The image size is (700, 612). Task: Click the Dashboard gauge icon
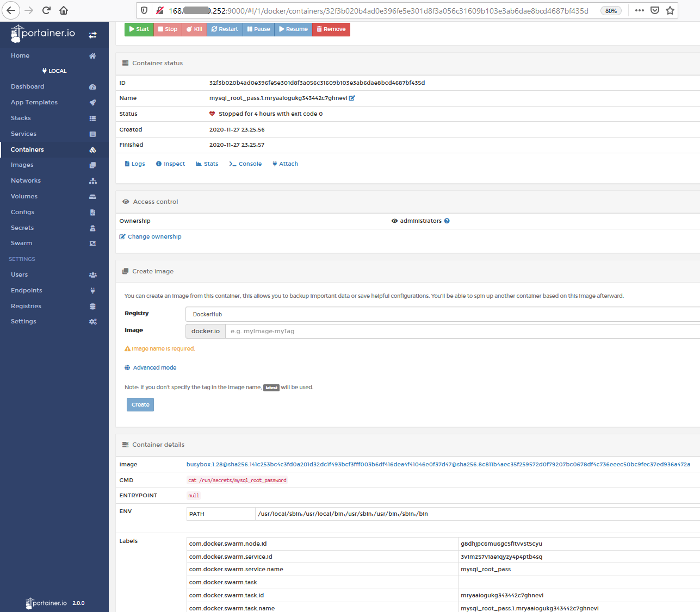[92, 87]
